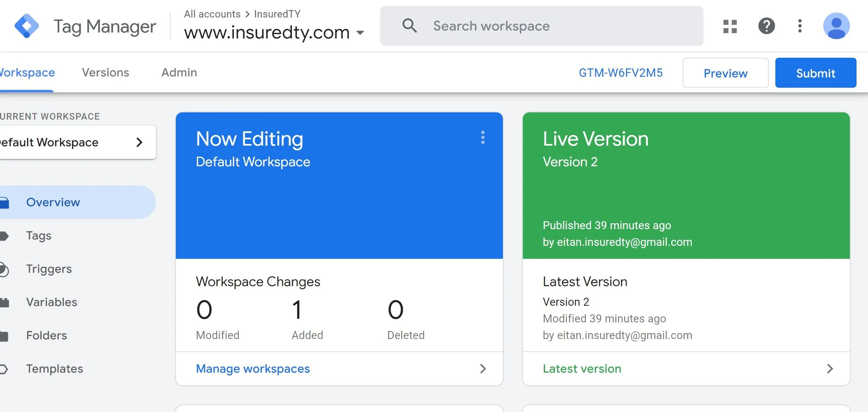
Task: Click the Search workspace input field
Action: 556,26
